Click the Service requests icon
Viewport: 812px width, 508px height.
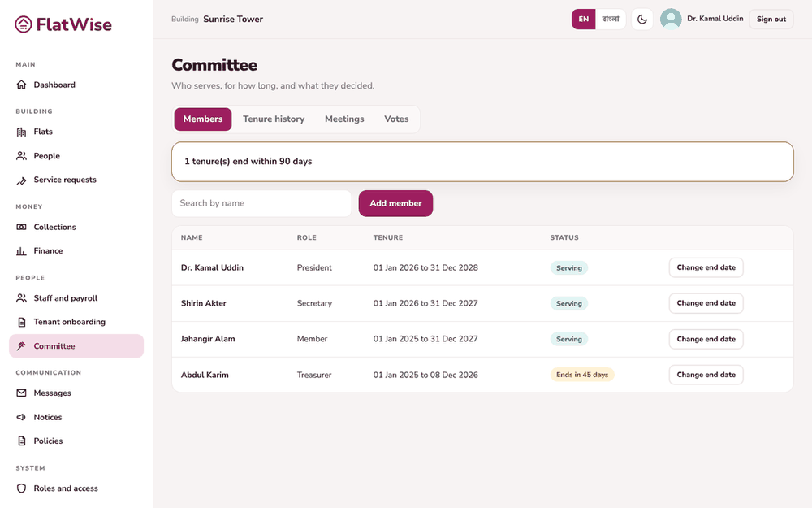pos(21,180)
